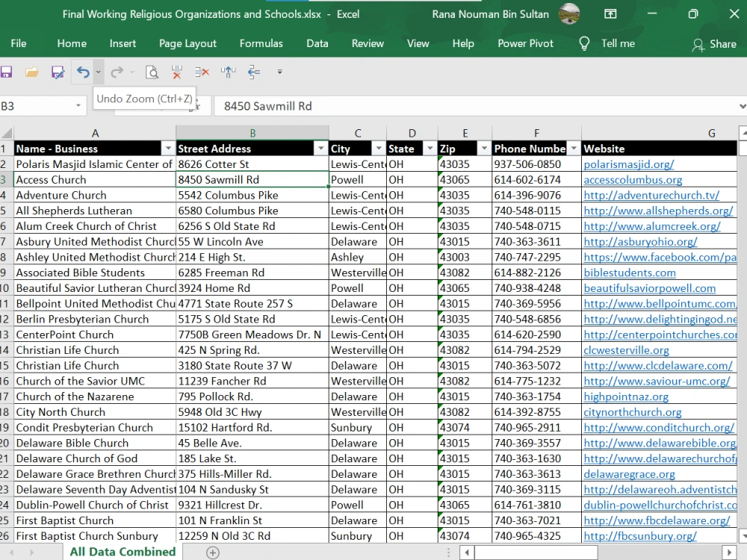The width and height of the screenshot is (747, 560).
Task: Switch to the Data tab
Action: [x=317, y=43]
